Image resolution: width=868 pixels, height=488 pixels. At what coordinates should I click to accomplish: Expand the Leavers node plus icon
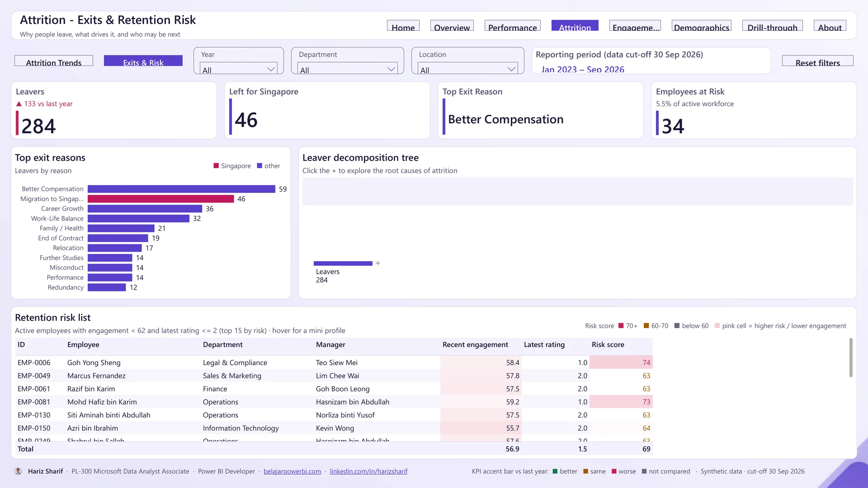coord(378,263)
